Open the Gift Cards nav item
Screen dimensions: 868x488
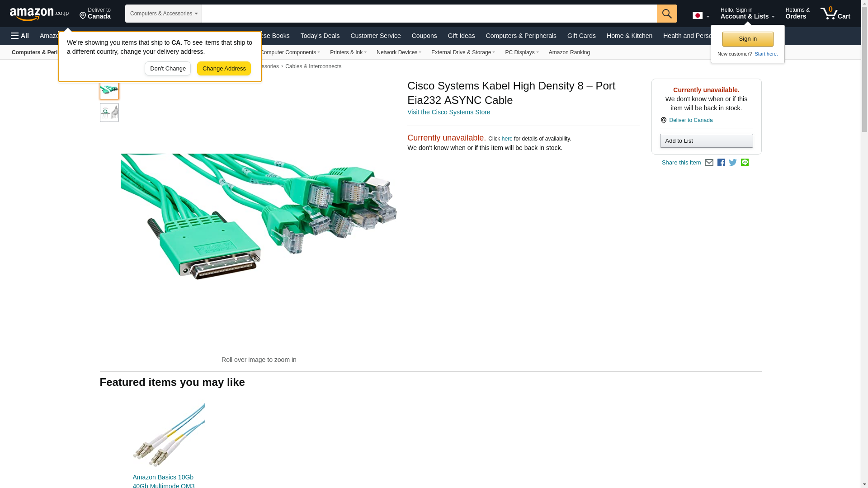581,36
